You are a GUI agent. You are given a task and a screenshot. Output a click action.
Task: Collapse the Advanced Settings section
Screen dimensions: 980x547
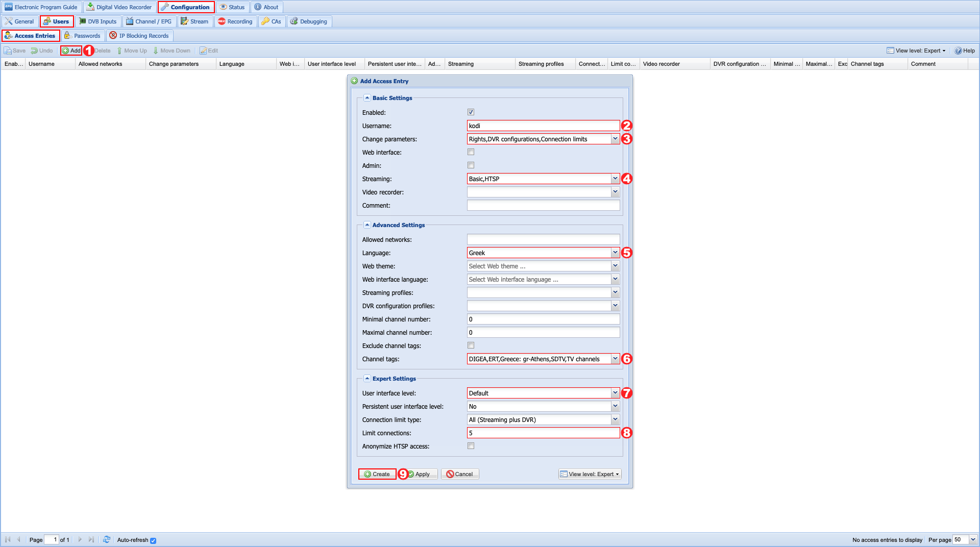click(x=367, y=225)
